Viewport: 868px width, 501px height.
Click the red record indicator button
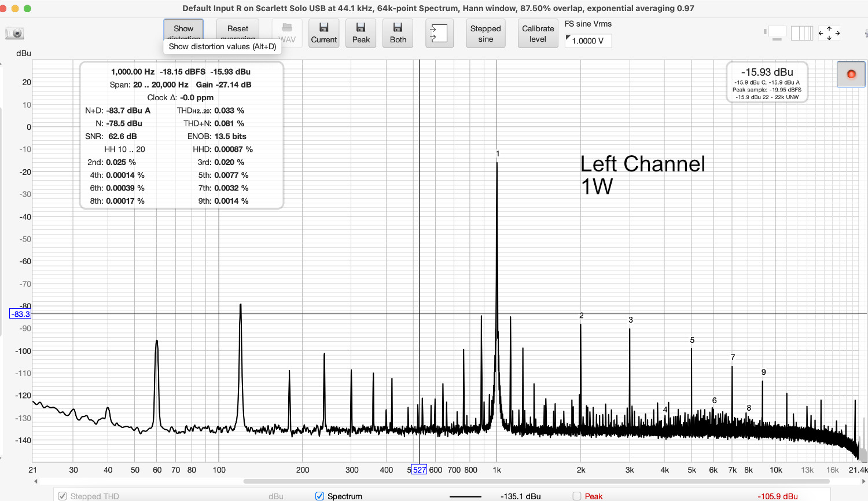coord(851,74)
